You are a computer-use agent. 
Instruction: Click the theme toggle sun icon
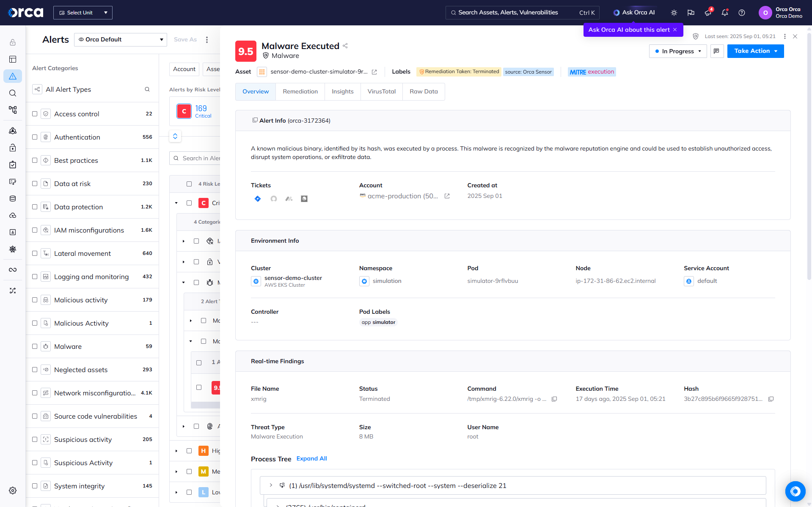tap(674, 13)
